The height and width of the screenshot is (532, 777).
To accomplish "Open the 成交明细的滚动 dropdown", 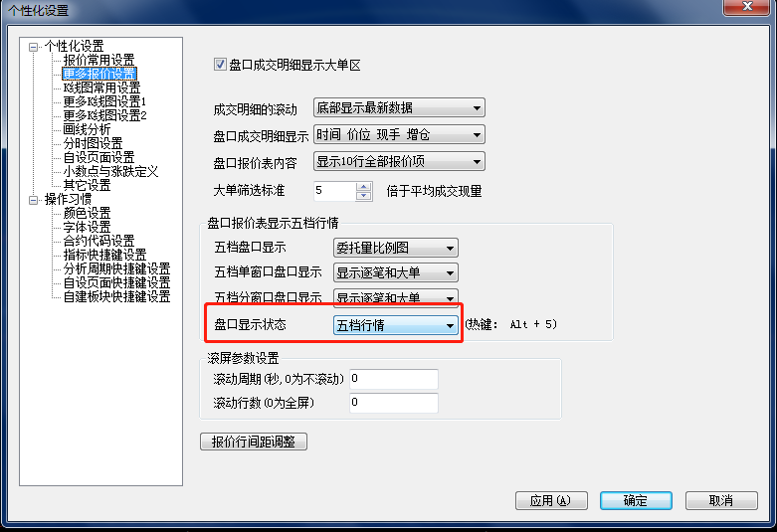I will (x=399, y=107).
